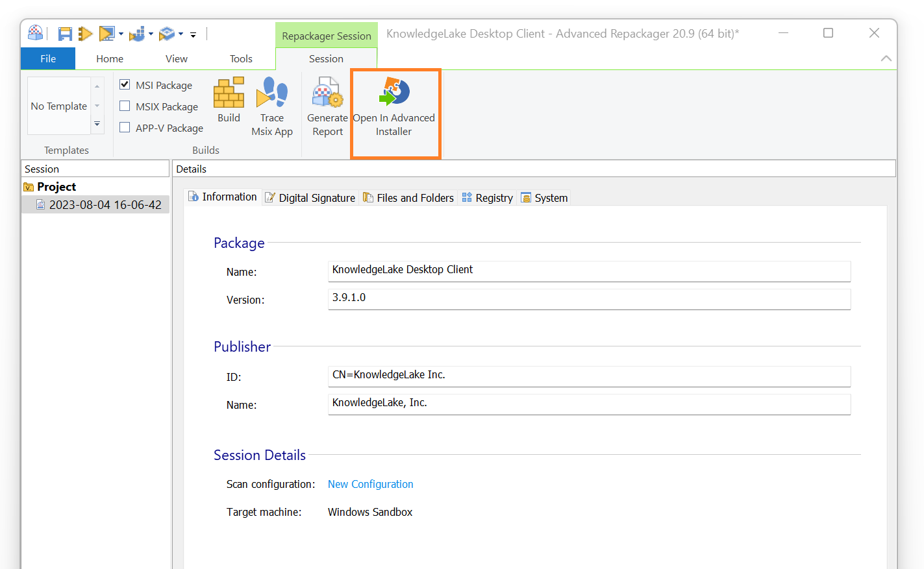Click the Scan configuration label
The image size is (924, 569).
tap(271, 484)
